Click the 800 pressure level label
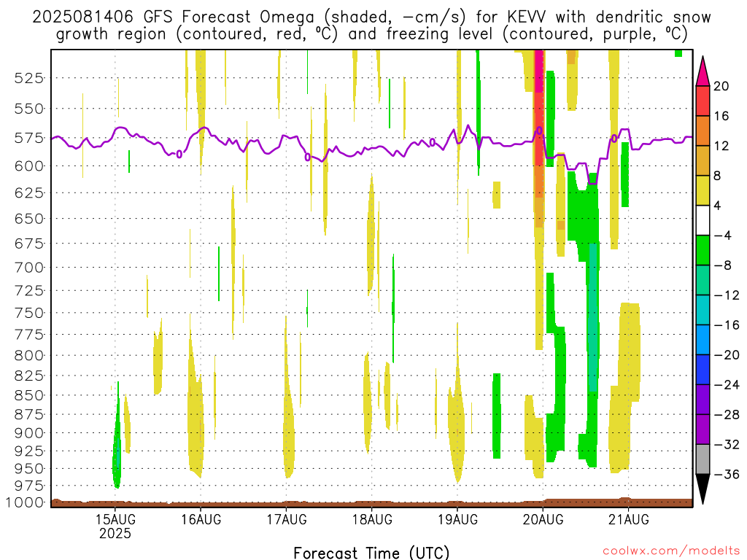 coord(29,355)
